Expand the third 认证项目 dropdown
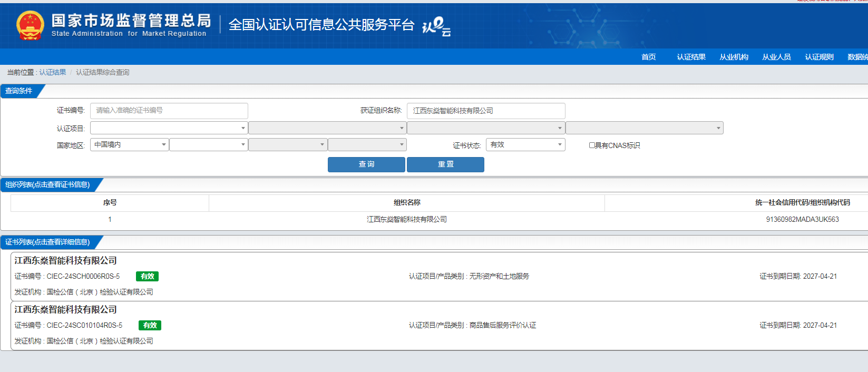 tap(486, 128)
